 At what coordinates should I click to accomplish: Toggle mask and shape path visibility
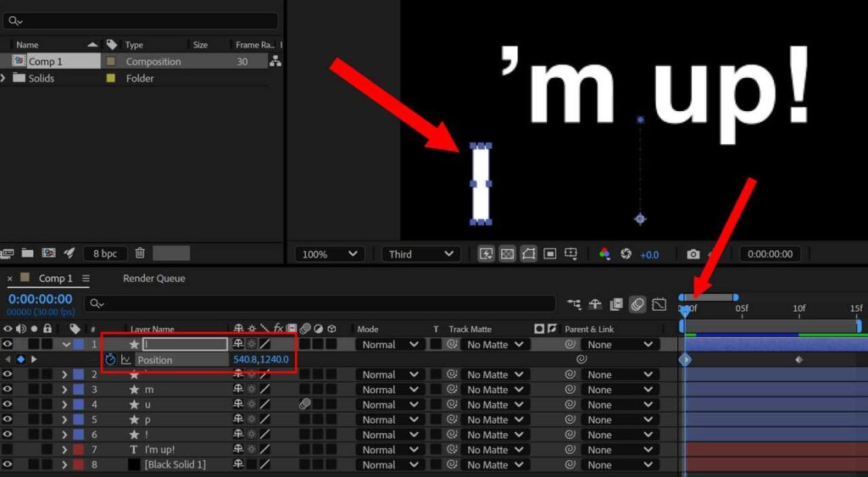(x=528, y=254)
